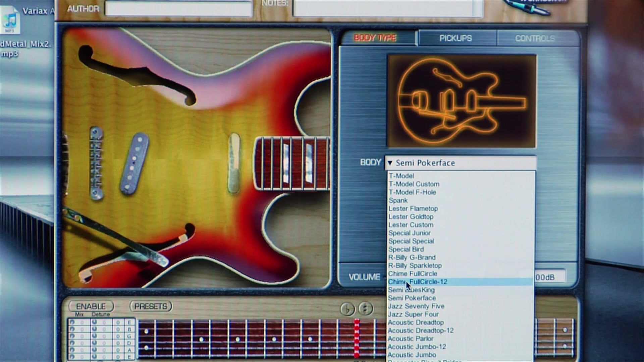Click the bridge on the guitar body
Image resolution: width=644 pixels, height=362 pixels.
pos(96,163)
